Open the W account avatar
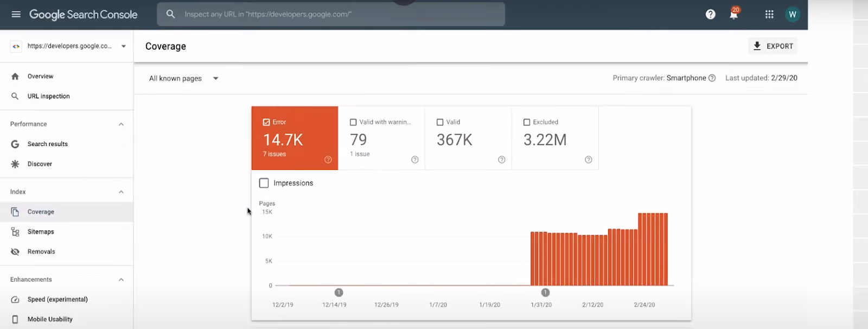 tap(792, 14)
